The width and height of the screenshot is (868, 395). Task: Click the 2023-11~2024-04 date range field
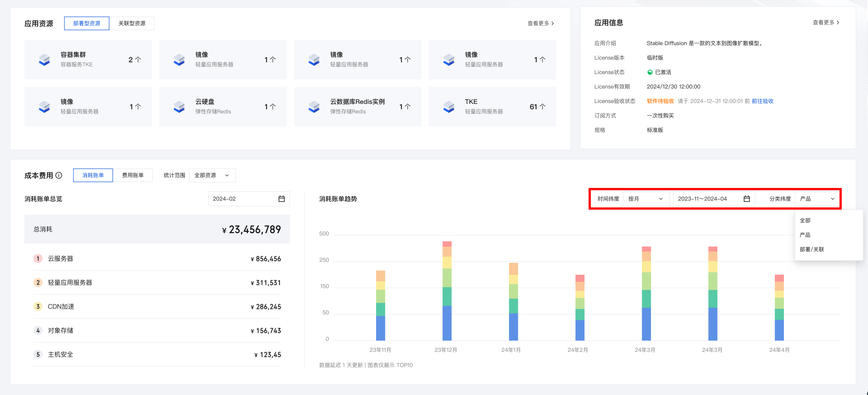[x=714, y=199]
